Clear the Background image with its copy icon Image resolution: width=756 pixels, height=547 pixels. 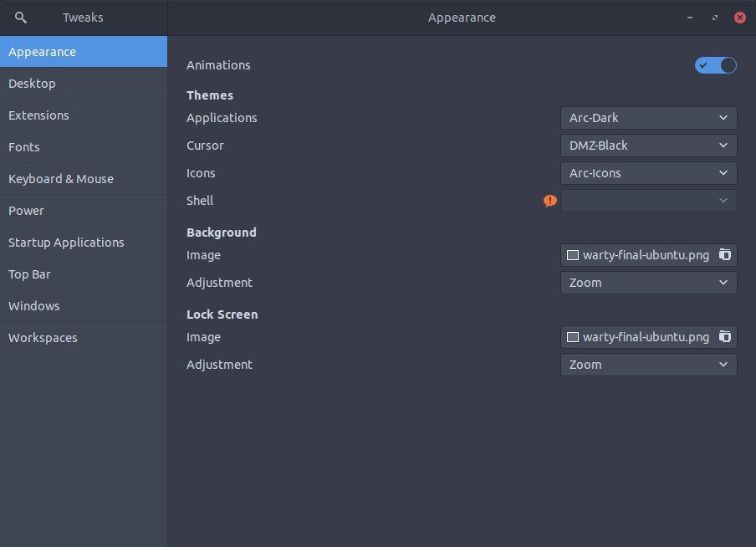click(725, 255)
